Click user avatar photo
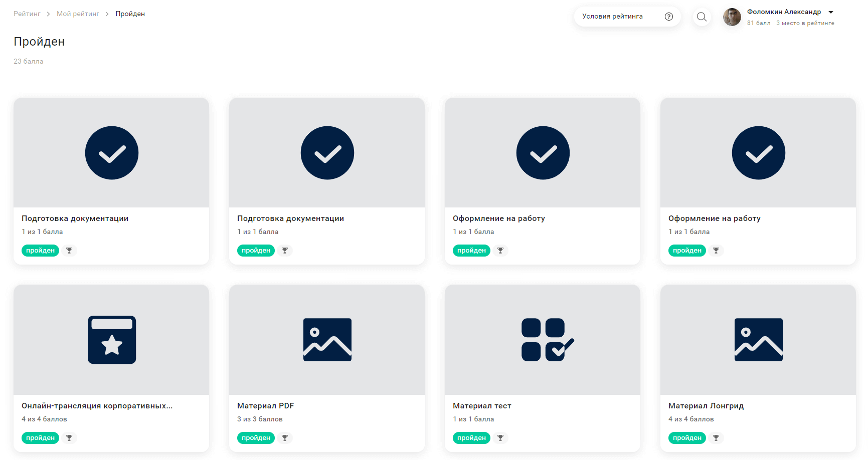This screenshot has height=460, width=868. tap(732, 17)
